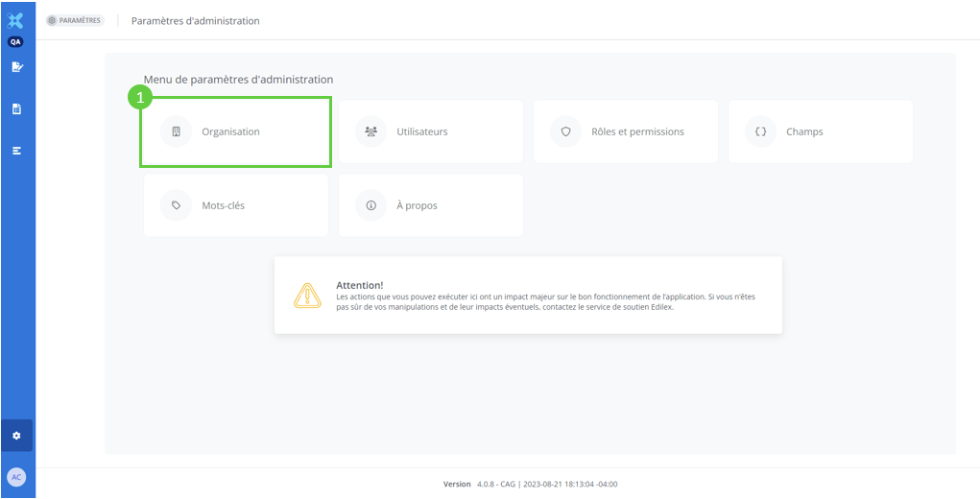Click the green step 1 badge
The height and width of the screenshot is (499, 980).
pos(141,97)
